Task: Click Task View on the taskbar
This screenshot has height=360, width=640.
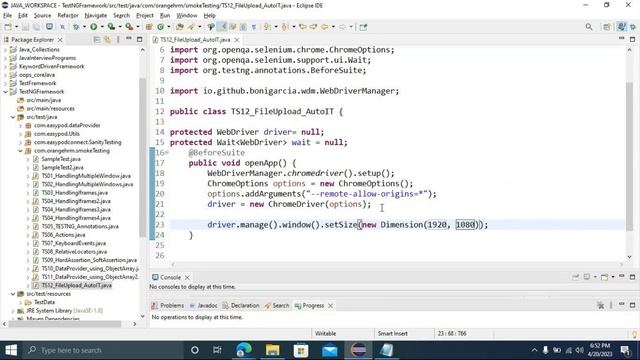Action: click(217, 350)
